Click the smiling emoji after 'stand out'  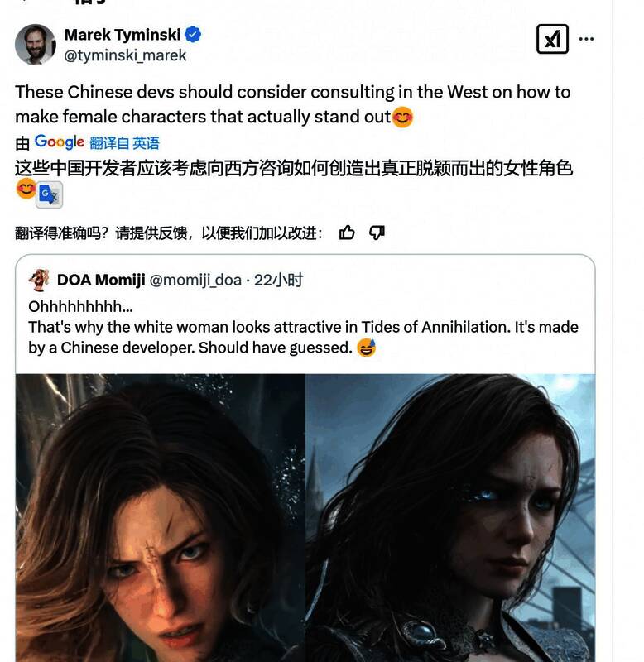pyautogui.click(x=402, y=117)
